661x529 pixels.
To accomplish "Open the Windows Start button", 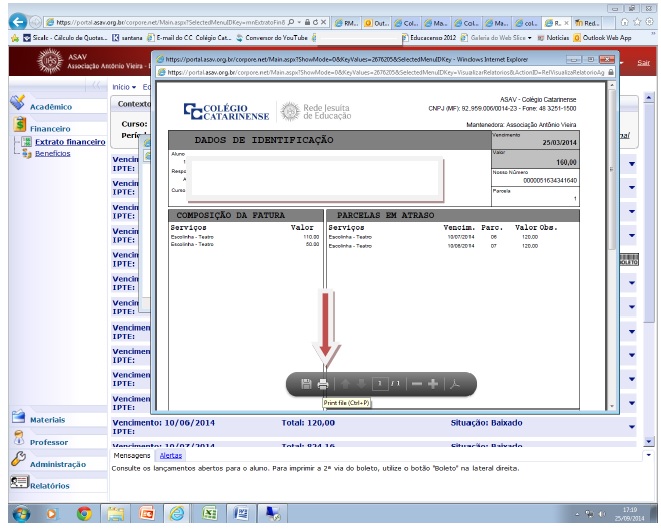I will click(x=21, y=514).
